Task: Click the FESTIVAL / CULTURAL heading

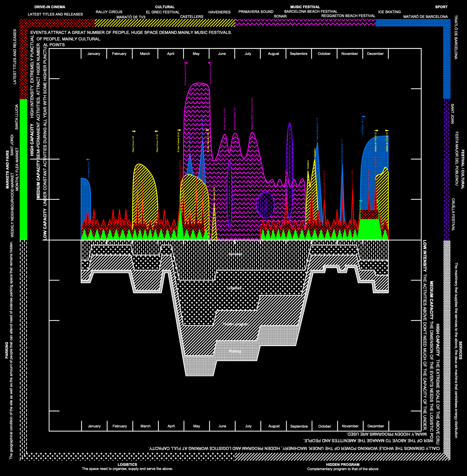Action: (x=463, y=169)
